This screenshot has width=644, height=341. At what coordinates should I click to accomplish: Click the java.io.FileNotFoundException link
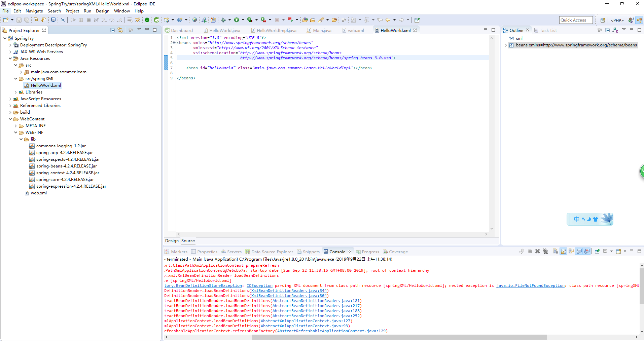pos(530,286)
